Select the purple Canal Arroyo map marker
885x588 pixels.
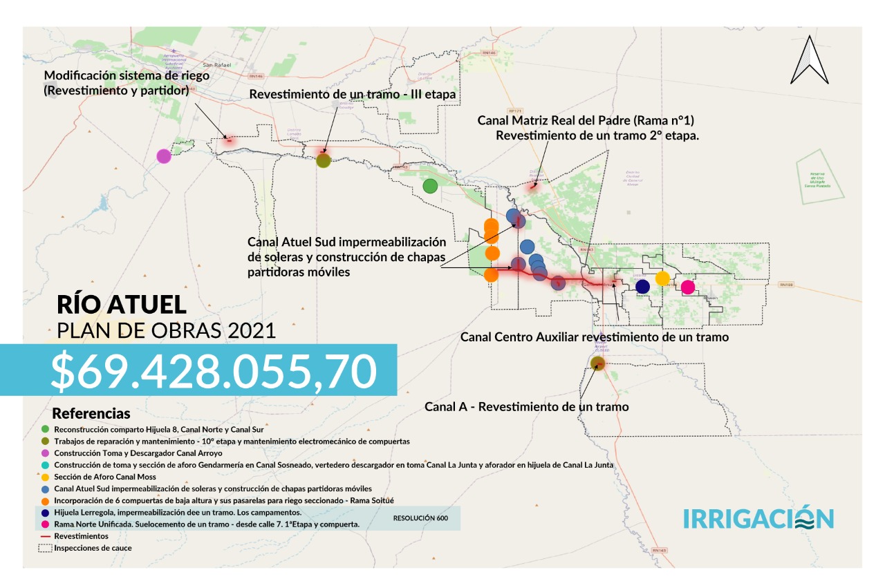pyautogui.click(x=164, y=156)
